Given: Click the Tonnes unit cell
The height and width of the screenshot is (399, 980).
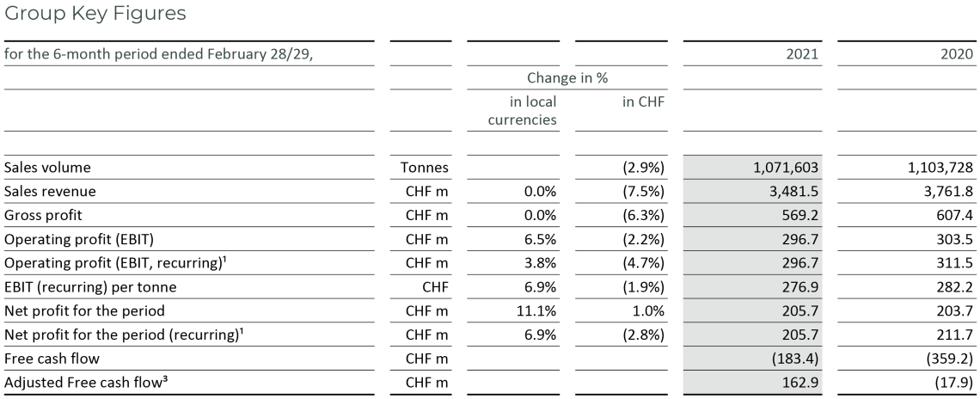Looking at the screenshot, I should (x=420, y=168).
